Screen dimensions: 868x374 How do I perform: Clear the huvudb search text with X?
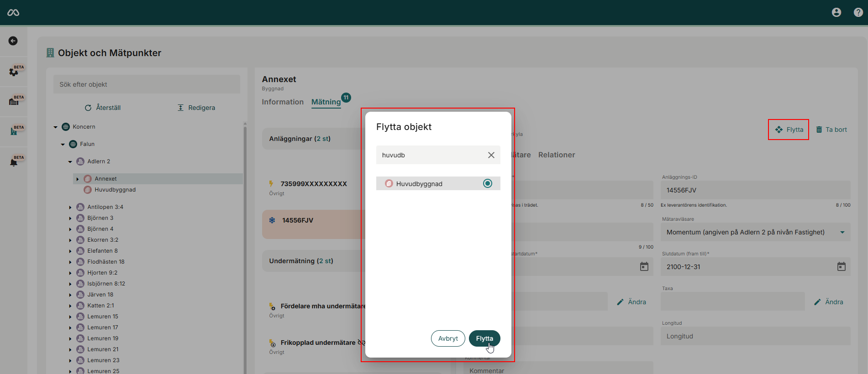point(491,155)
